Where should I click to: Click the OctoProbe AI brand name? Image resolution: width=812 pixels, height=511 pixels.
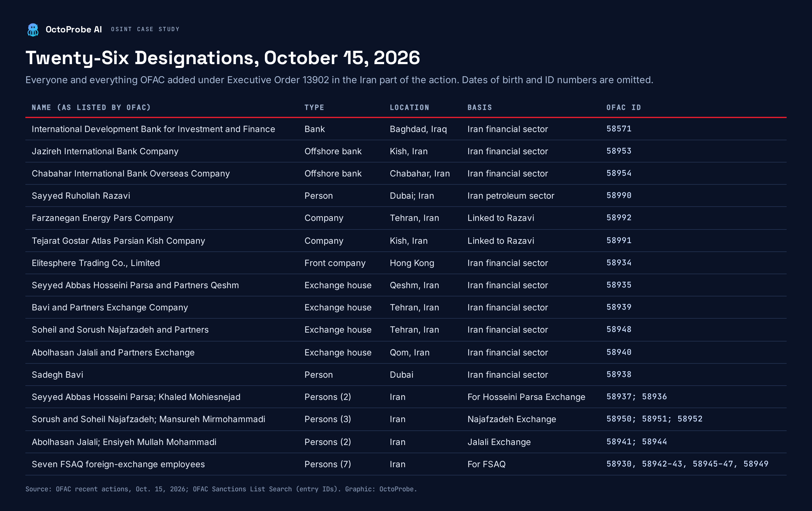(x=74, y=30)
